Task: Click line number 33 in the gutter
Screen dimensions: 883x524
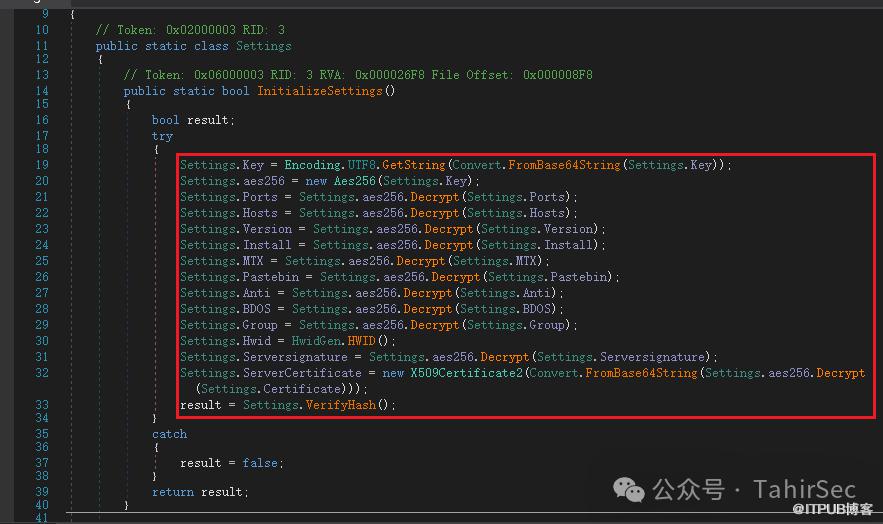Action: click(41, 405)
